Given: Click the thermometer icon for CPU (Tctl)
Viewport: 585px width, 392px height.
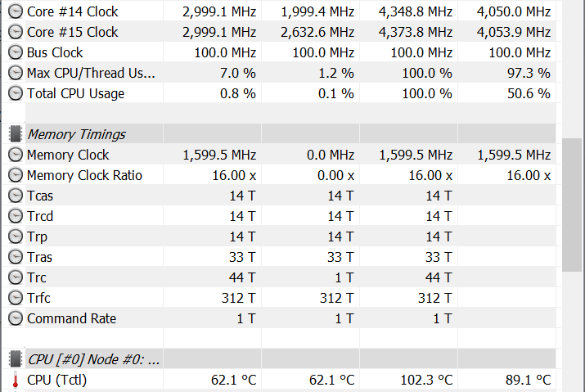Looking at the screenshot, I should (16, 381).
